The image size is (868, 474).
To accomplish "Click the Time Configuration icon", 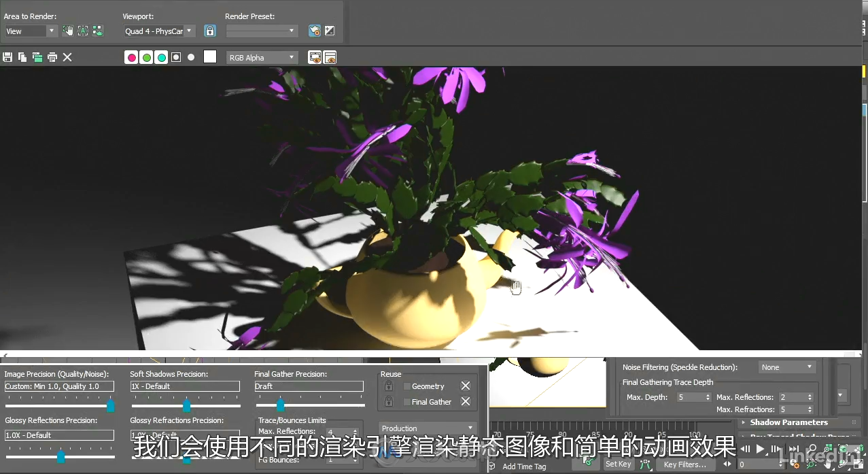I will click(795, 465).
